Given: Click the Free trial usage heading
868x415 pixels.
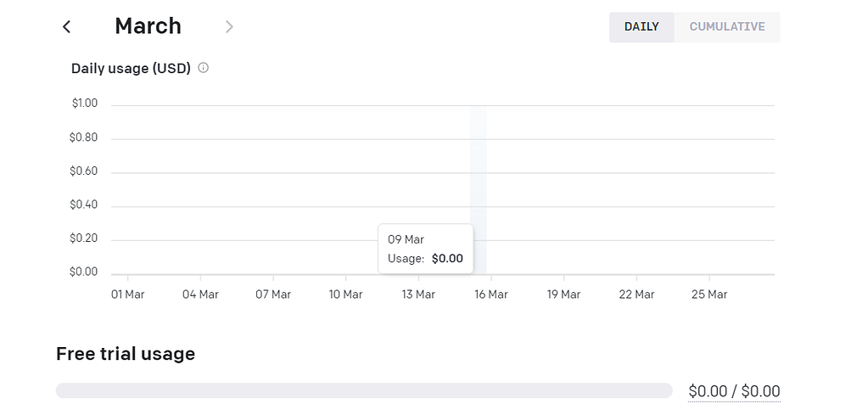Looking at the screenshot, I should pos(126,354).
